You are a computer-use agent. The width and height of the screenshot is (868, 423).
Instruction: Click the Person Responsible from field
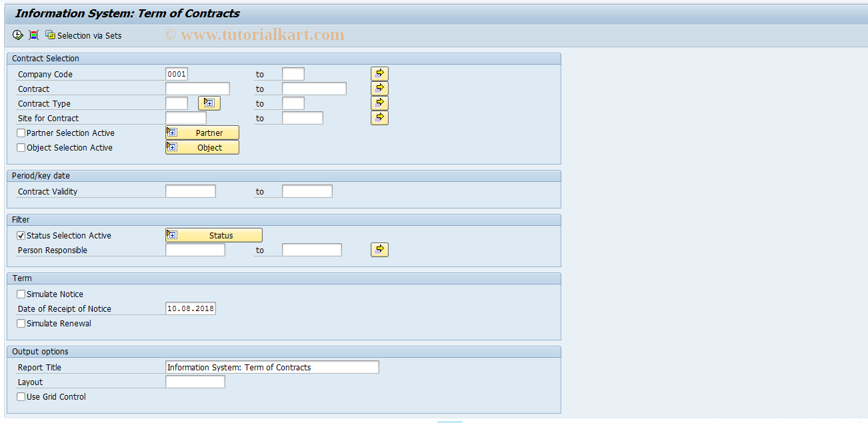coord(195,250)
